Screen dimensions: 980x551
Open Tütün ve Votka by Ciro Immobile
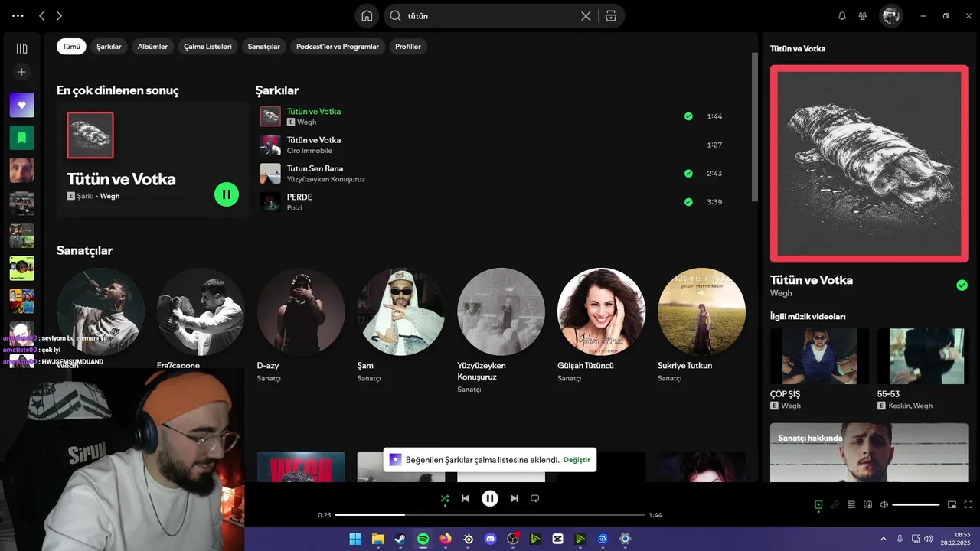[314, 140]
